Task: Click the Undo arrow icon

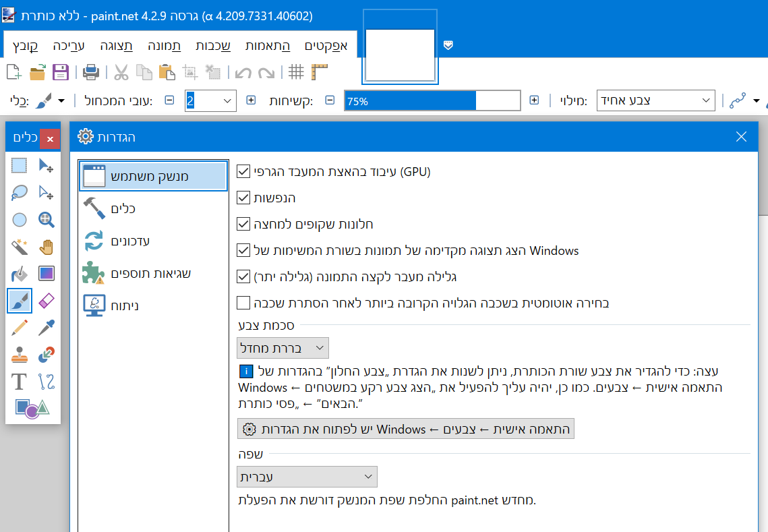Action: point(243,73)
